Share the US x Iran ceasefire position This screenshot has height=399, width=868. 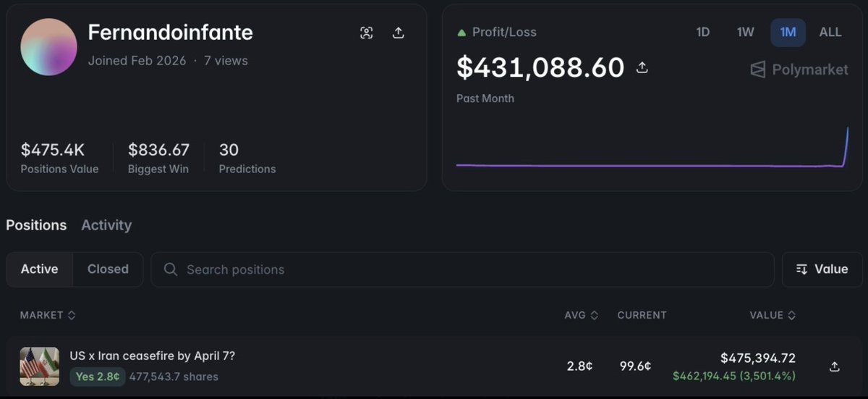point(834,366)
